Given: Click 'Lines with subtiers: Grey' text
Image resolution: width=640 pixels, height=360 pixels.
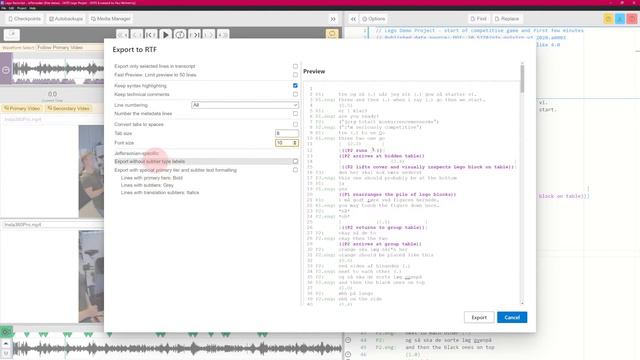Looking at the screenshot, I should pyautogui.click(x=147, y=185).
